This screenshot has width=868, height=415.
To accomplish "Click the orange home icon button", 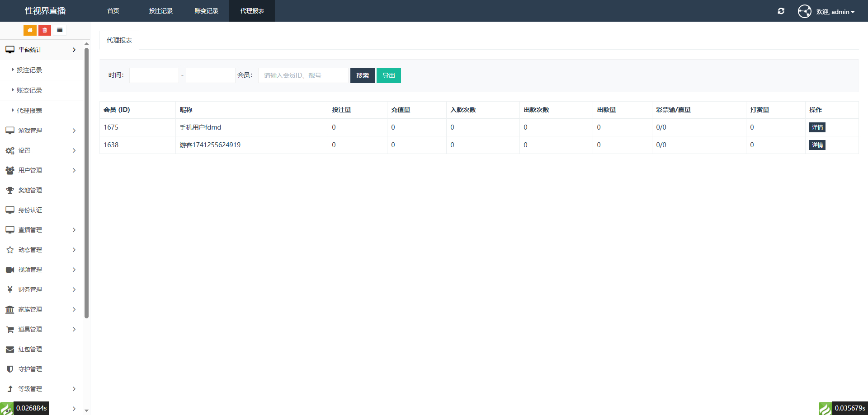I will [x=30, y=30].
